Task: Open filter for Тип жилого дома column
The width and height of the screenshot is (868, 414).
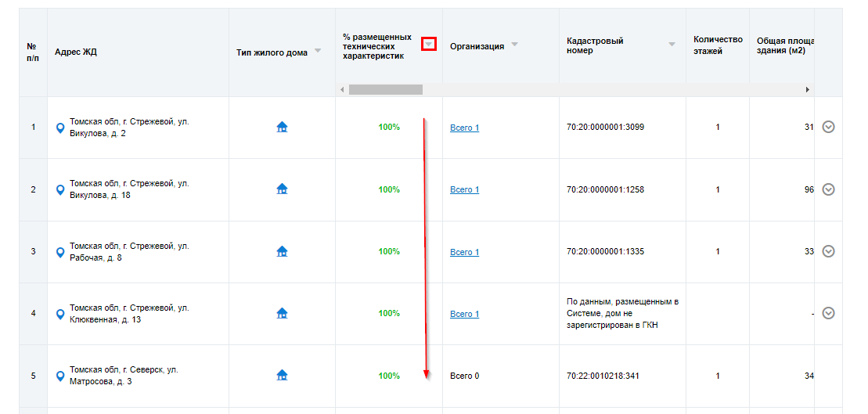Action: tap(318, 52)
